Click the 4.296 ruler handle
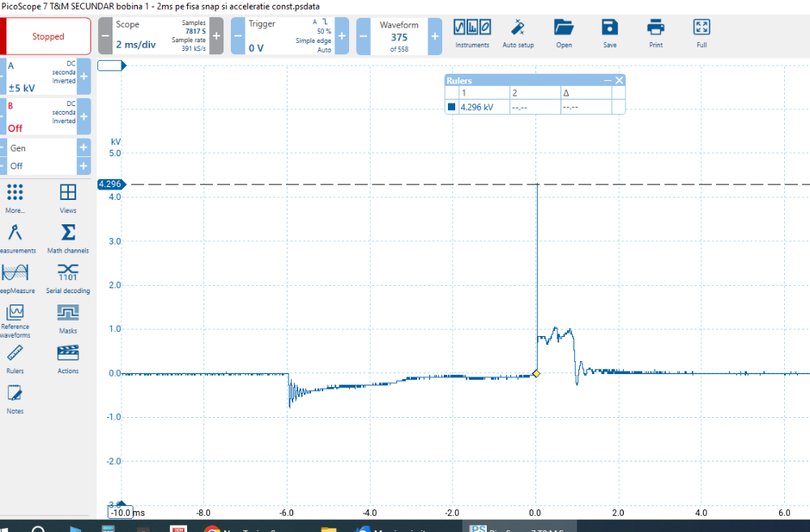 108,185
